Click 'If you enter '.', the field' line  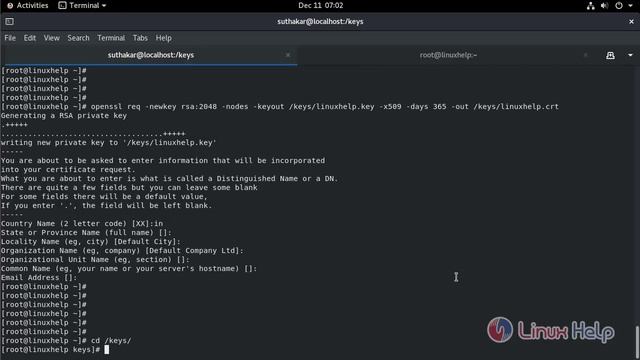pos(107,206)
